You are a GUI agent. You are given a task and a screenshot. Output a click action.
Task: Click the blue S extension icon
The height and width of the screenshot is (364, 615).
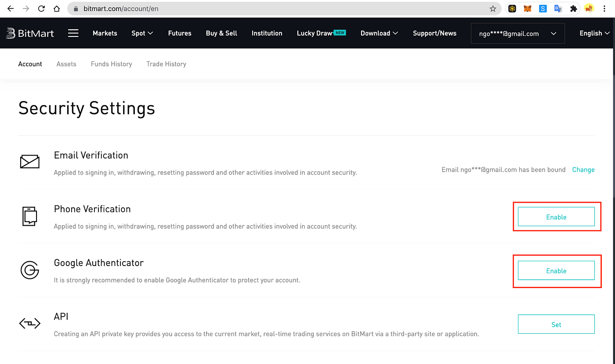[x=543, y=8]
